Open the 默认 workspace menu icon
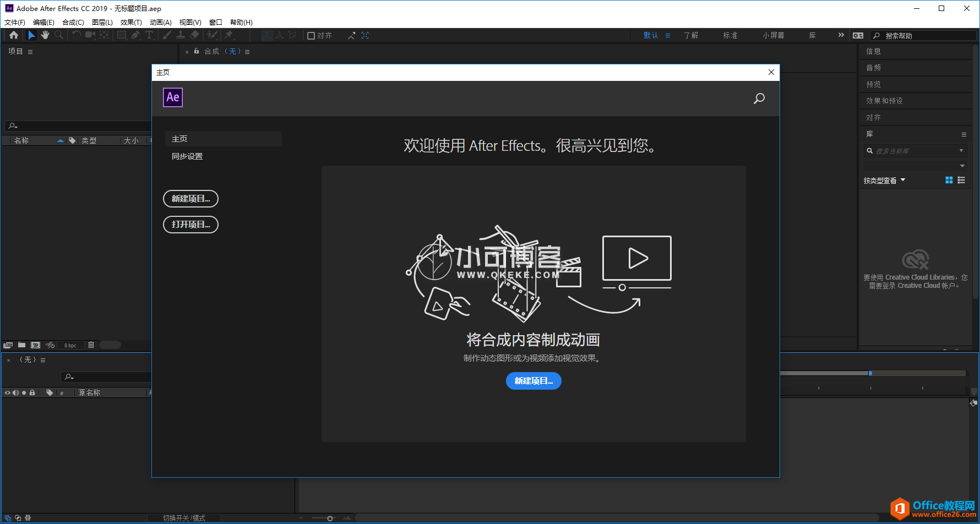This screenshot has width=980, height=524. click(x=668, y=35)
